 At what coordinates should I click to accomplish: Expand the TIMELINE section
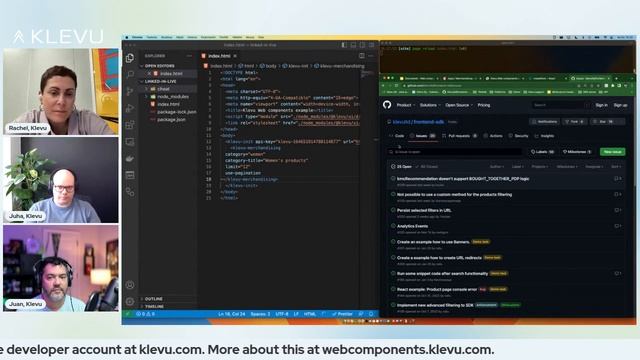(154, 306)
